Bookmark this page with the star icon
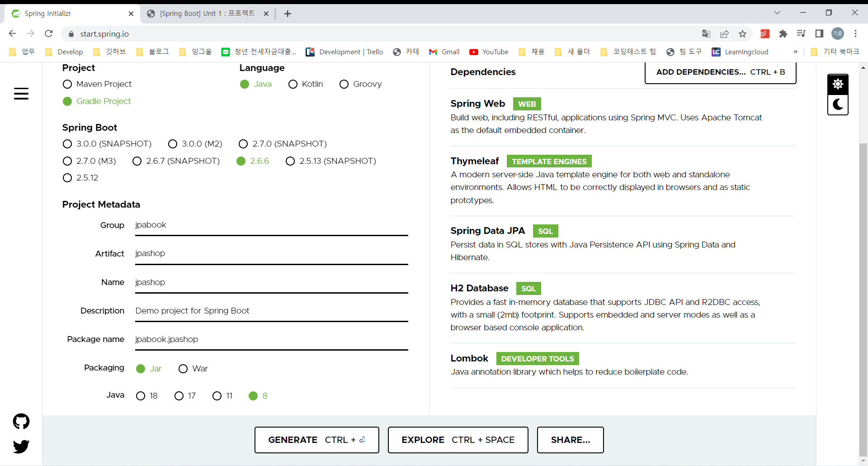 [x=742, y=33]
